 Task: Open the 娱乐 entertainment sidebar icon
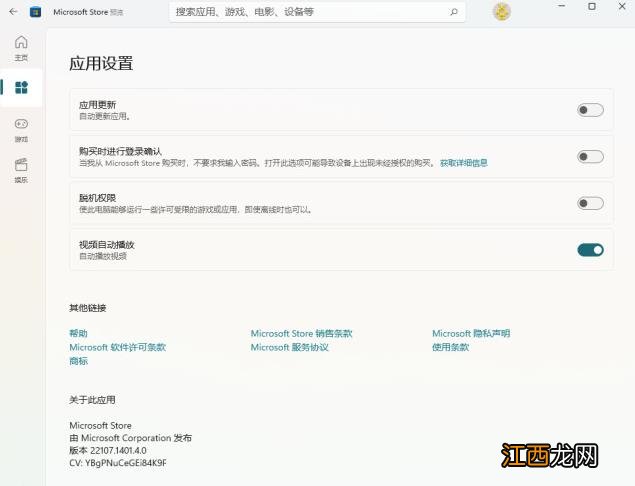click(21, 171)
